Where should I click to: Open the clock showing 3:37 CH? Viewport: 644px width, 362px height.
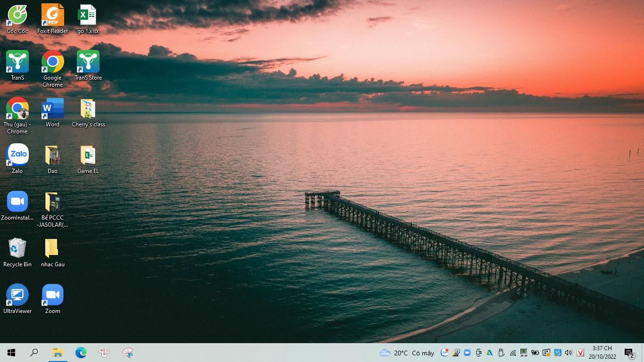pos(602,353)
